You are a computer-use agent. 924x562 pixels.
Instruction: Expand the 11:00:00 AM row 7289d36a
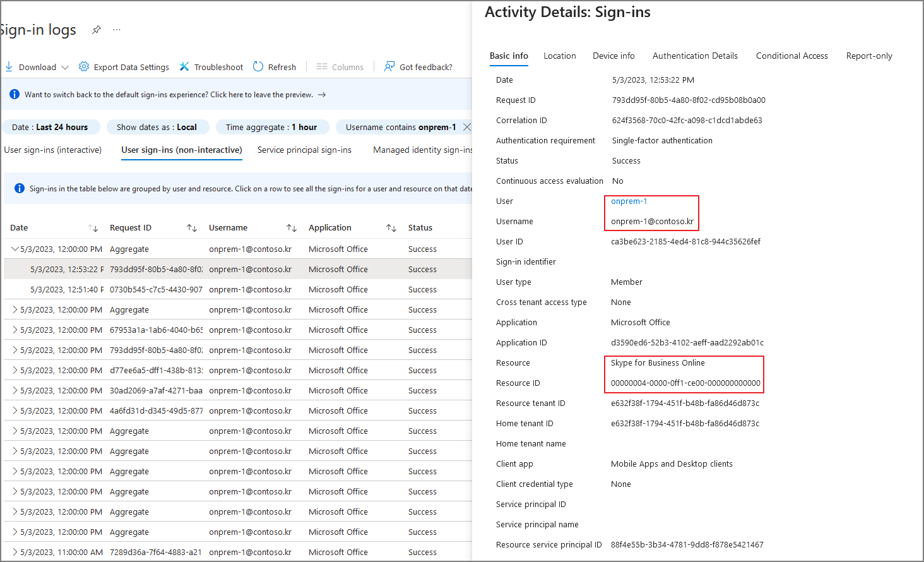tap(15, 552)
